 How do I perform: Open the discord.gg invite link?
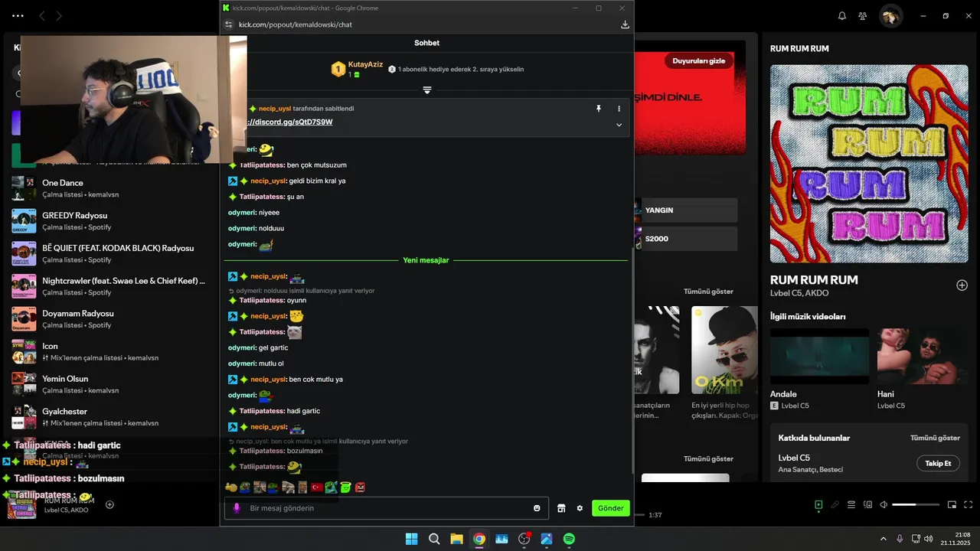pos(289,122)
